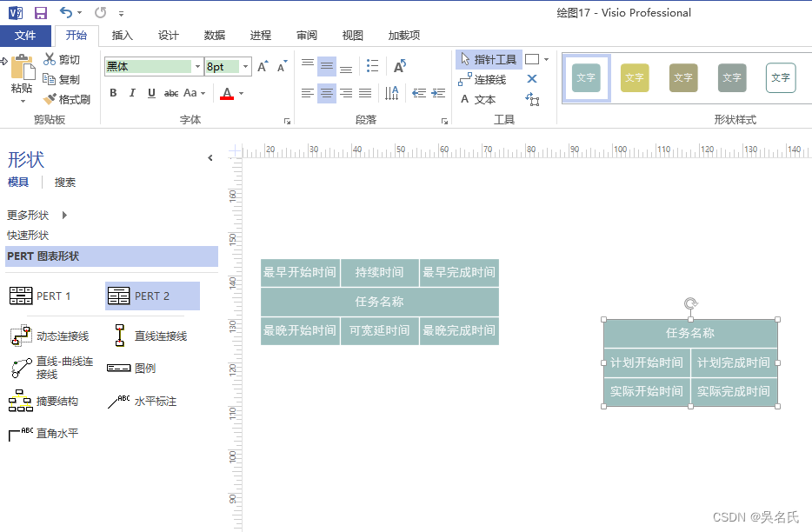Image resolution: width=812 pixels, height=532 pixels.
Task: Align text left
Action: click(308, 93)
